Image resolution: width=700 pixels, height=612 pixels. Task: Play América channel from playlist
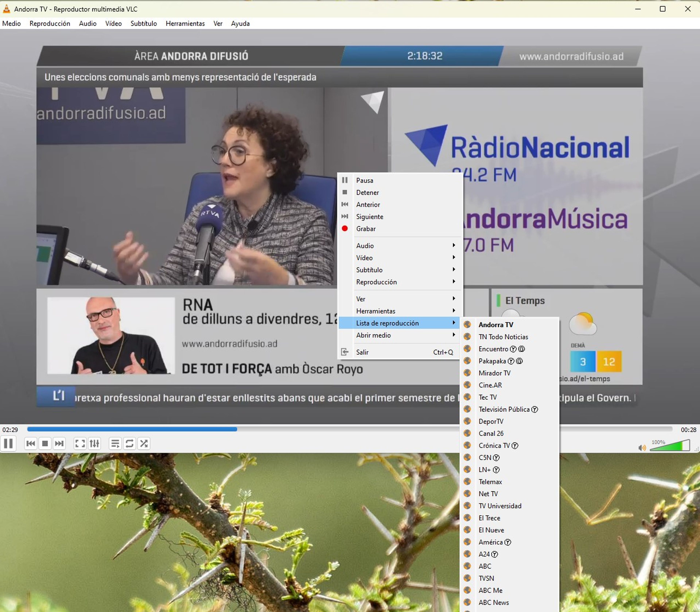point(510,542)
